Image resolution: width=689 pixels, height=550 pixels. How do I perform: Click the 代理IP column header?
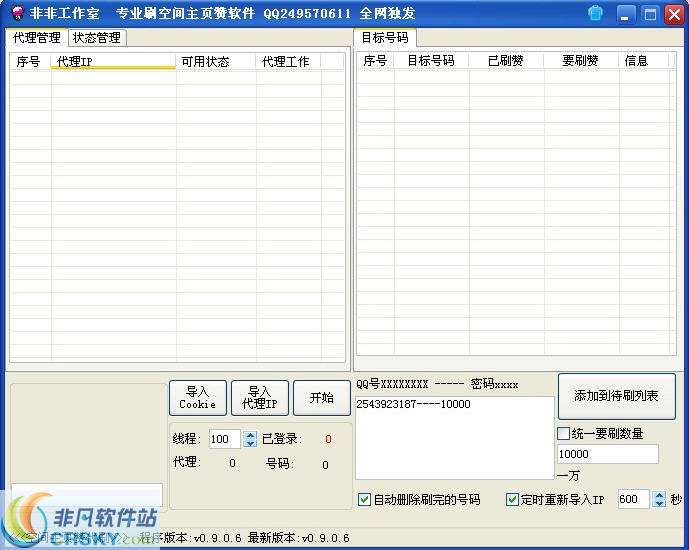pos(113,62)
